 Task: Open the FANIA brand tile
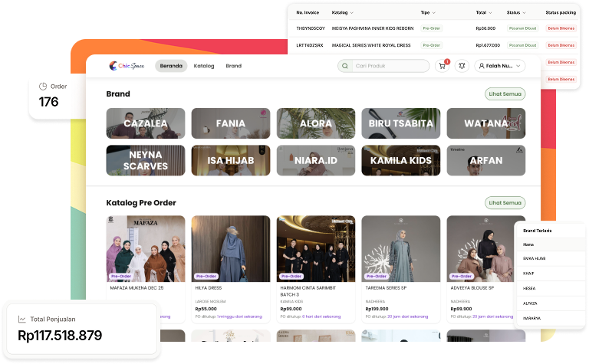pyautogui.click(x=231, y=123)
